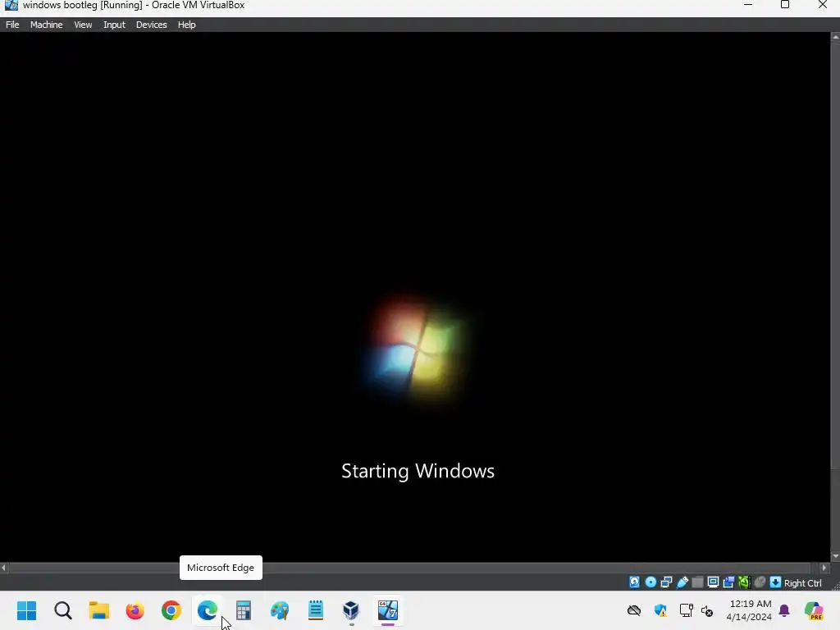Open the Input menu
This screenshot has width=840, height=630.
coord(114,25)
